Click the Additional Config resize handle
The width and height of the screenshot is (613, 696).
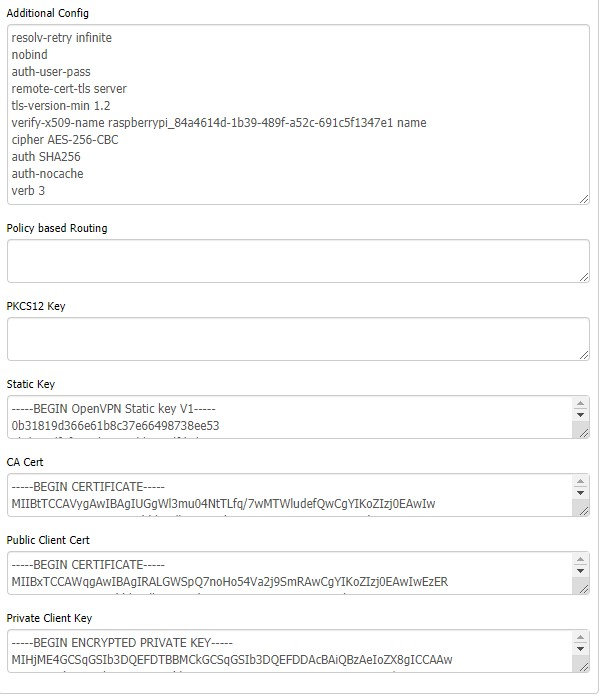[584, 198]
